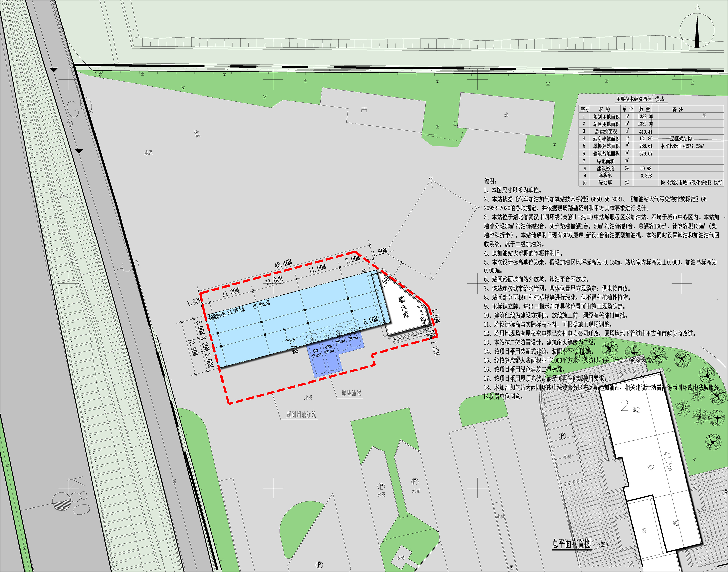Click the 2F label on white building
Screen dimensions: 728x572
tap(629, 406)
